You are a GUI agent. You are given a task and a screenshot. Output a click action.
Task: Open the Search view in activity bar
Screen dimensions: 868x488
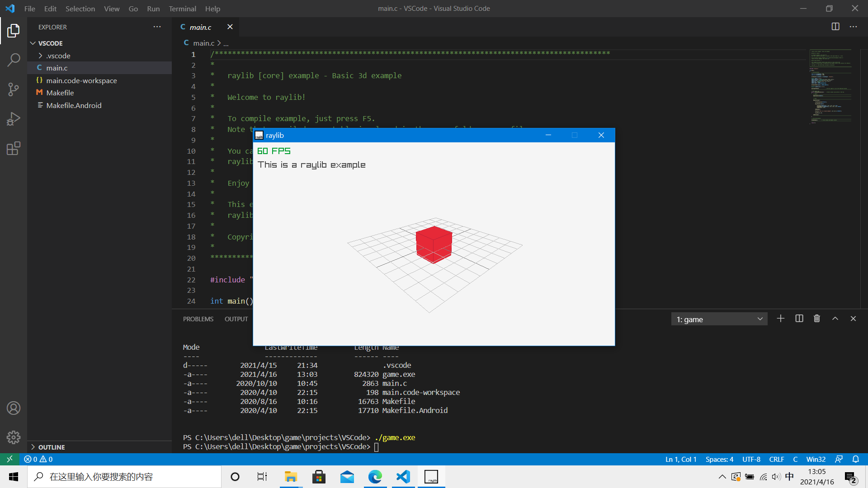tap(14, 60)
